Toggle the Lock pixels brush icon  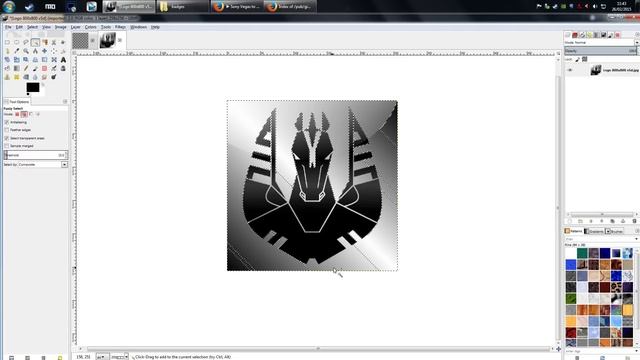click(577, 60)
